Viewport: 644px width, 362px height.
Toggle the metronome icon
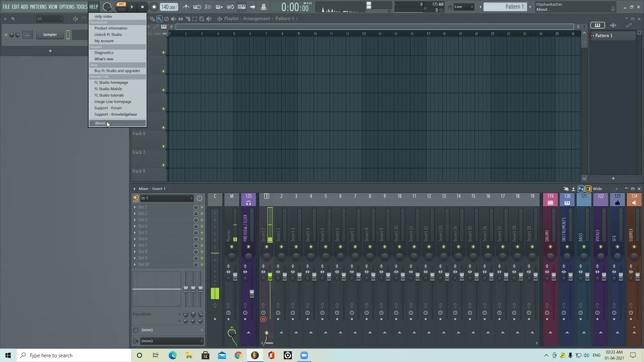tap(186, 7)
